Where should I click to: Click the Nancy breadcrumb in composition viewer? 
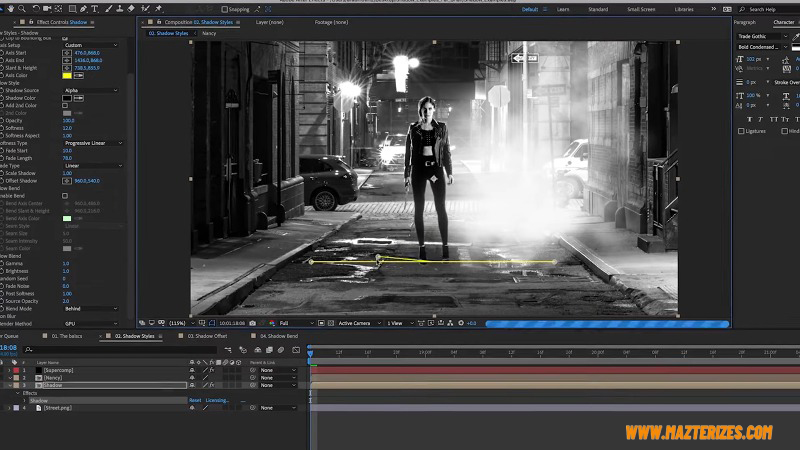(x=209, y=33)
